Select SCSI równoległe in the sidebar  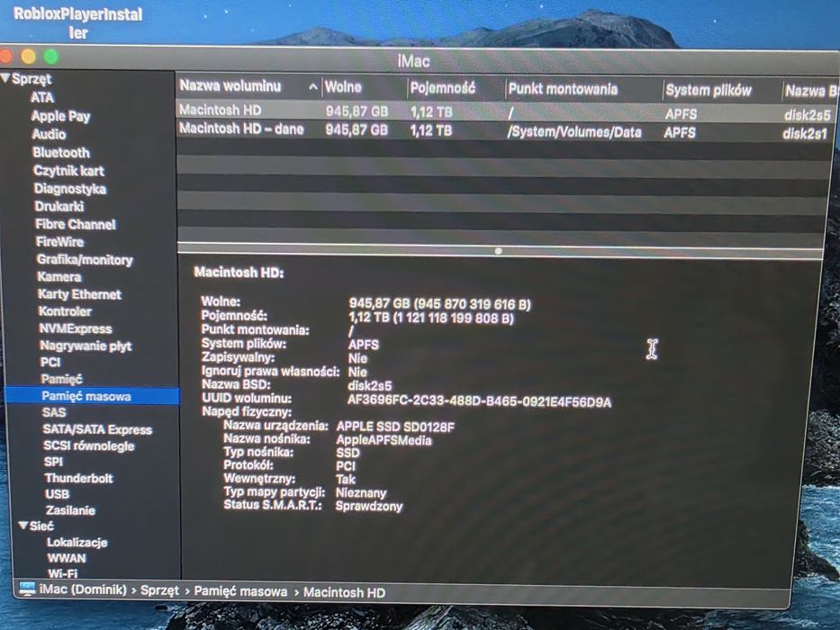pos(89,445)
